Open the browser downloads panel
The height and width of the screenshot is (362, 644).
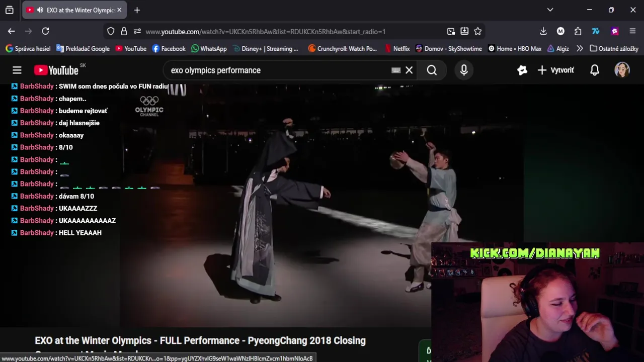tap(543, 31)
